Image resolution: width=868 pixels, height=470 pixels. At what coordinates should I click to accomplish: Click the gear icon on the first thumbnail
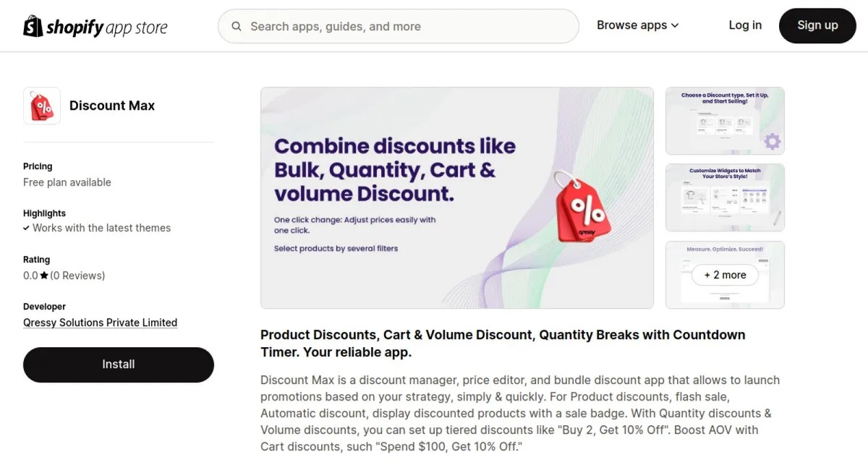click(x=773, y=142)
